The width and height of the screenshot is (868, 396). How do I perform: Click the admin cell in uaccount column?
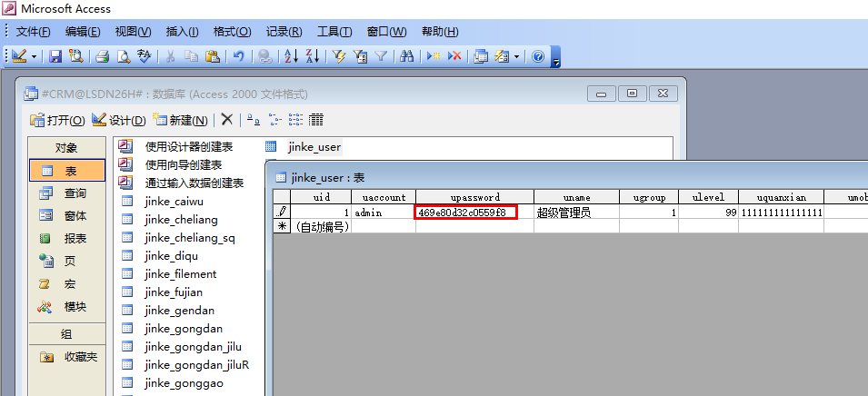[384, 212]
